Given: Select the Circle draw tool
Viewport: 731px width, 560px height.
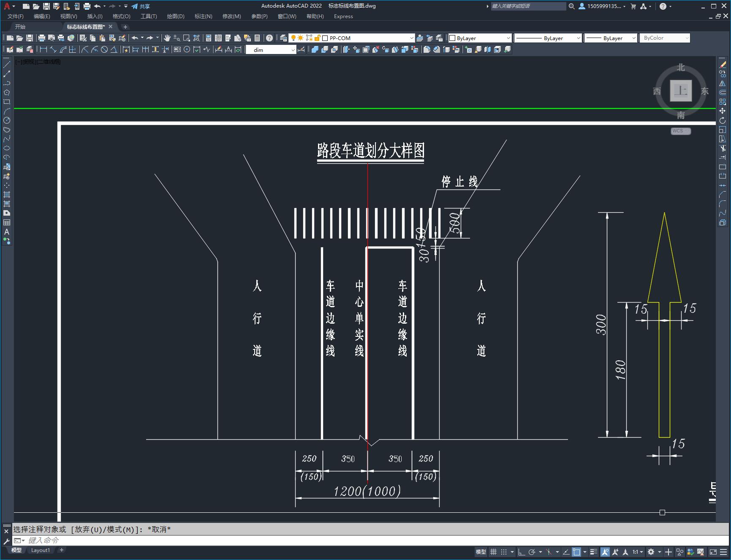Looking at the screenshot, I should coord(7,120).
